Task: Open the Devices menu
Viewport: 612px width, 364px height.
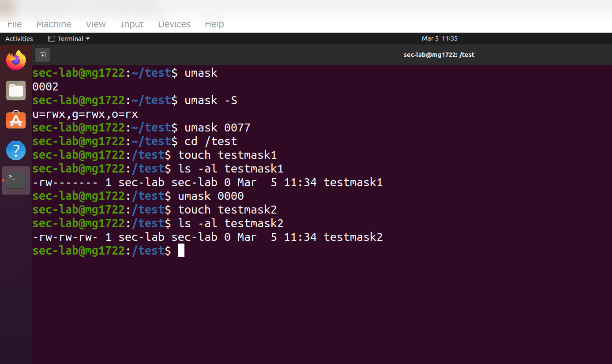Action: tap(174, 24)
